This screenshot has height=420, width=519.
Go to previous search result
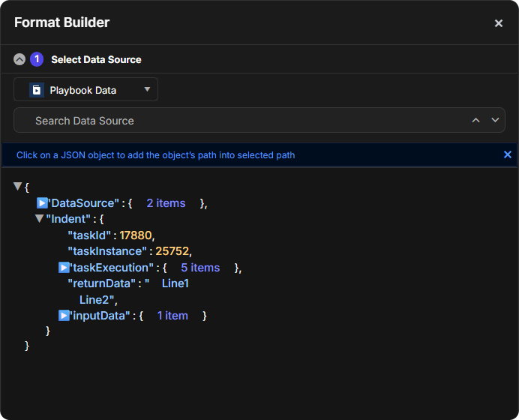[475, 120]
